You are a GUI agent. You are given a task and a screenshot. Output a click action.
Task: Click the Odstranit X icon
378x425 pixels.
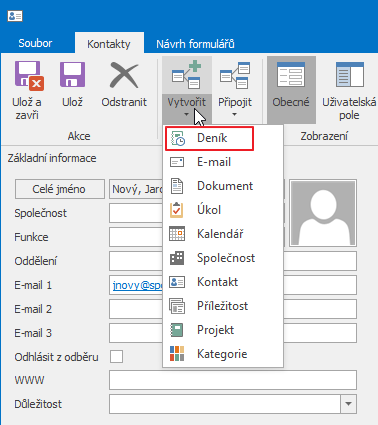(x=124, y=75)
